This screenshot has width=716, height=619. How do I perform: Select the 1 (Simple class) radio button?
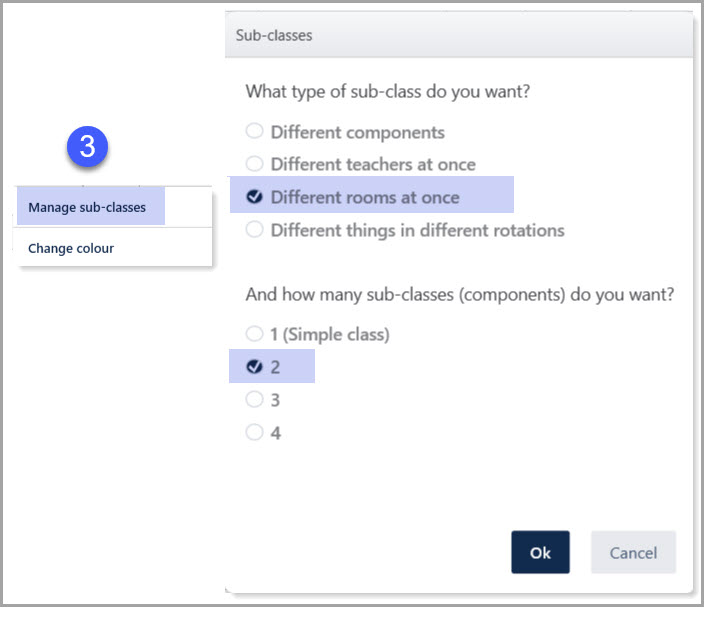click(x=254, y=334)
